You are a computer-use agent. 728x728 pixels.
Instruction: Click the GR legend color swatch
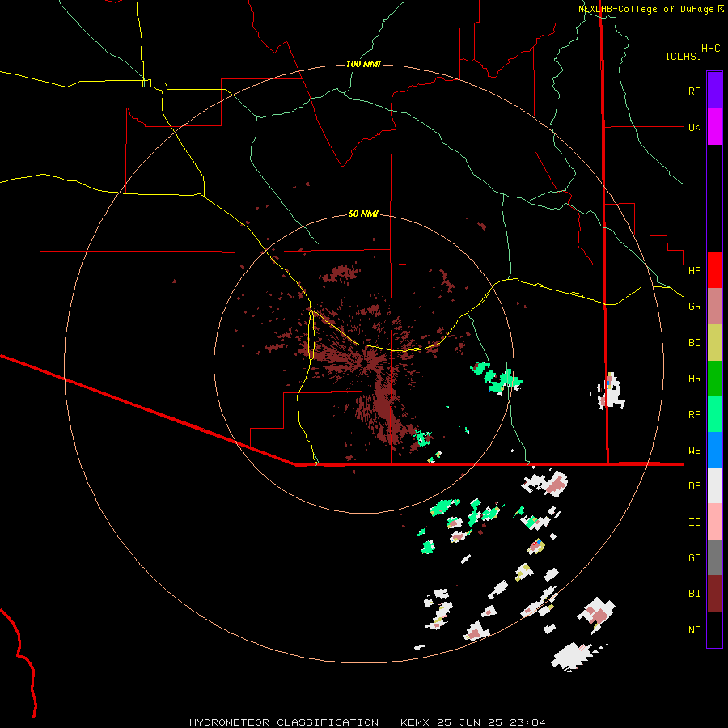[x=714, y=307]
